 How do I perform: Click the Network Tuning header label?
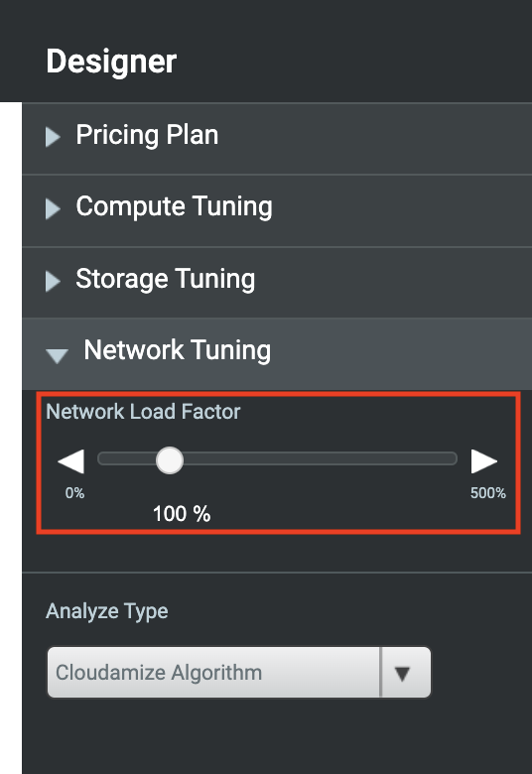(x=178, y=350)
